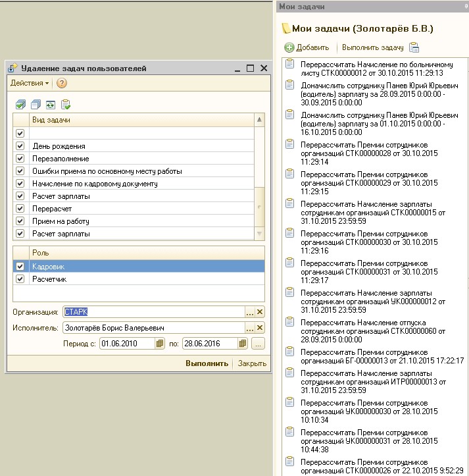The width and height of the screenshot is (469, 476).
Task: Click icon of task Доначислить зарплату за 01.10.2015
Action: click(290, 115)
